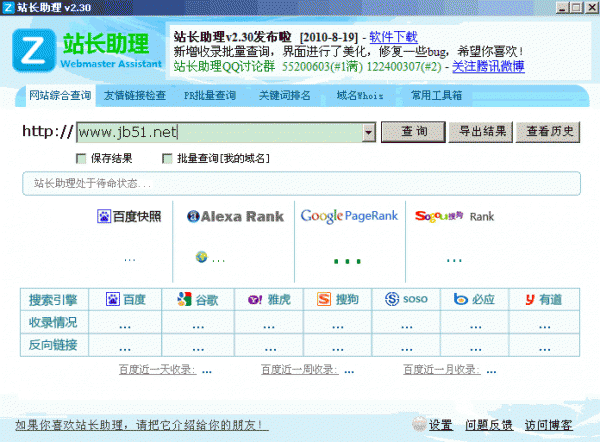600x442 pixels.
Task: Click the globe icon under Alexa Rank
Action: click(x=202, y=257)
